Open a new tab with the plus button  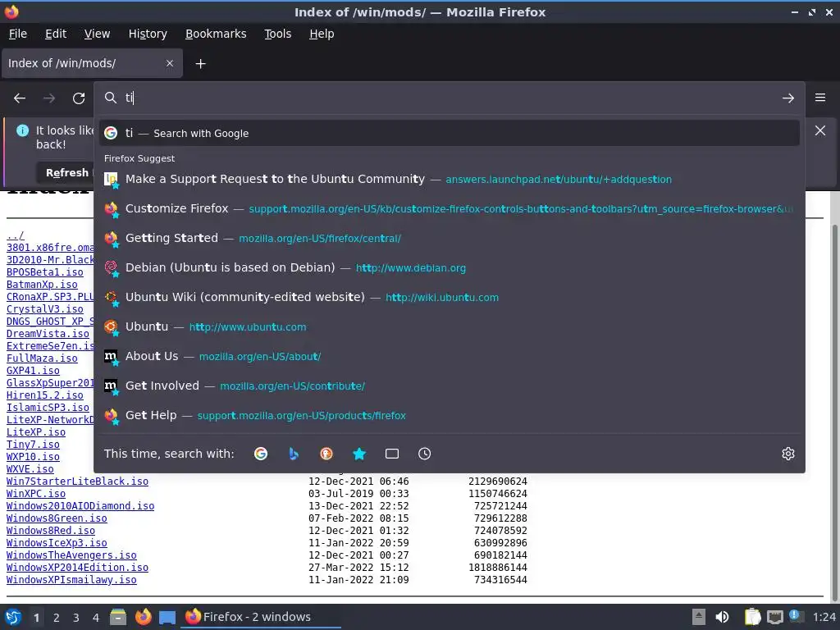[x=200, y=64]
